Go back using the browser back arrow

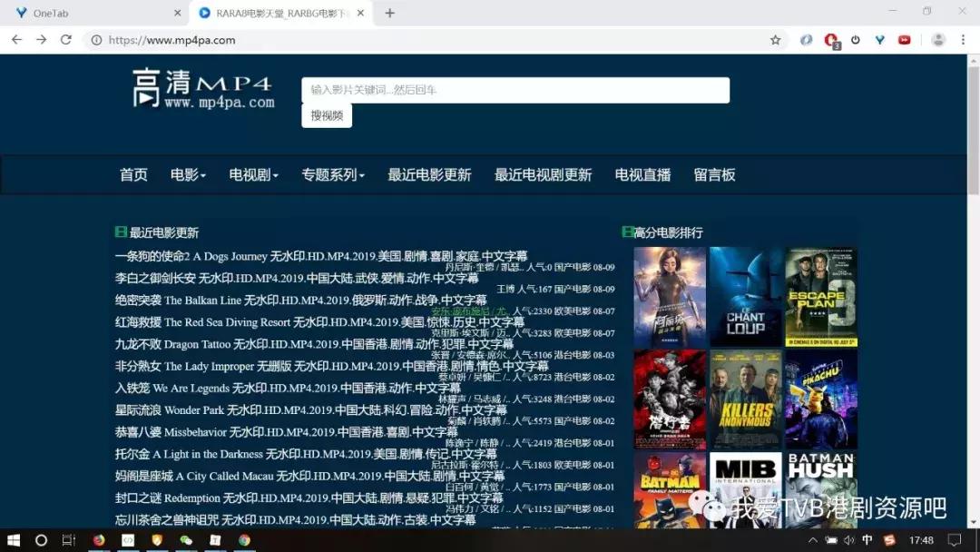click(x=15, y=40)
